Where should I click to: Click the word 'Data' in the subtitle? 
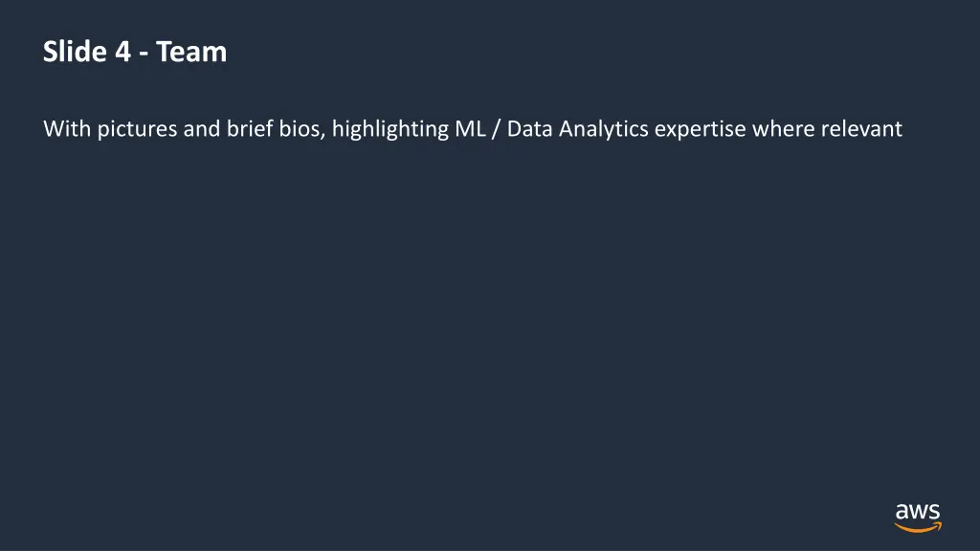tap(529, 129)
